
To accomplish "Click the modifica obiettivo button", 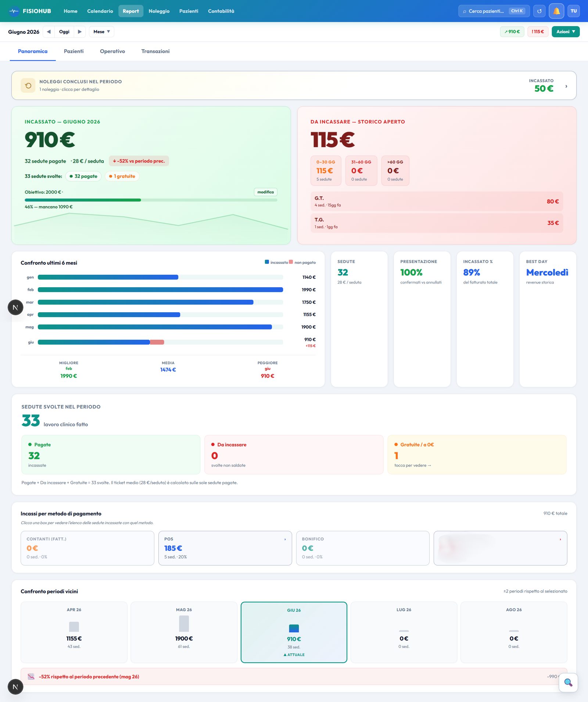I will tap(265, 192).
